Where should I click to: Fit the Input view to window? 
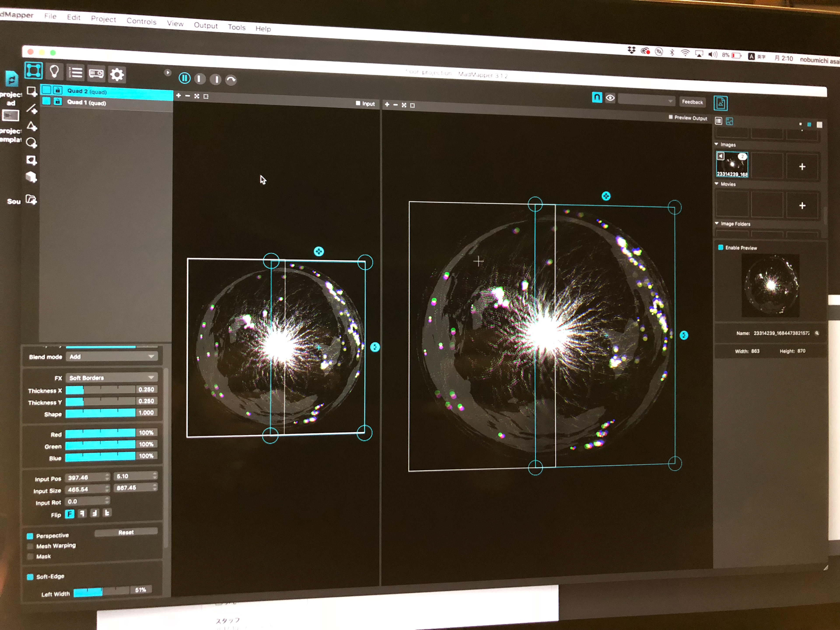click(197, 96)
